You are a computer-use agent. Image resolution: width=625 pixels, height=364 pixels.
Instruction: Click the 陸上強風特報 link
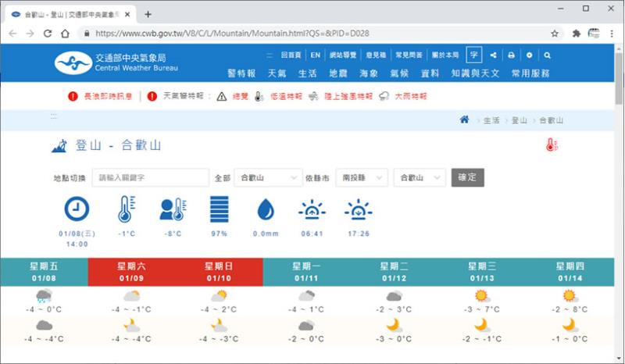348,97
